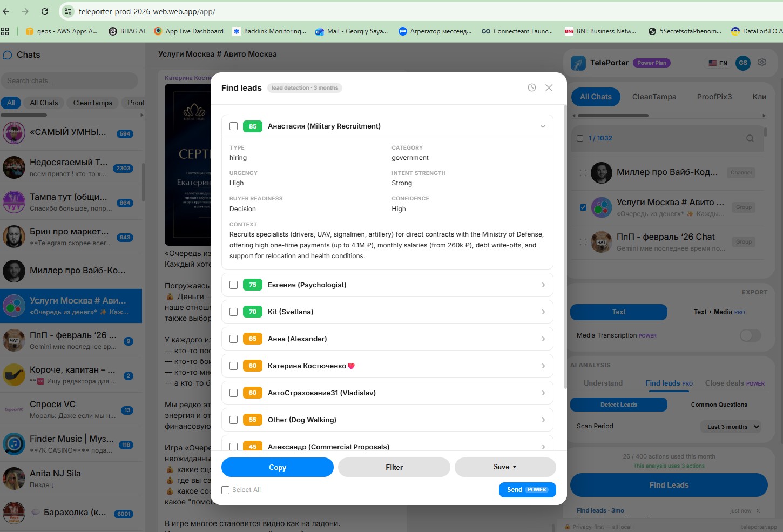
Task: Check the Анастасия (Military Recruitment) lead checkbox
Action: pyautogui.click(x=233, y=126)
